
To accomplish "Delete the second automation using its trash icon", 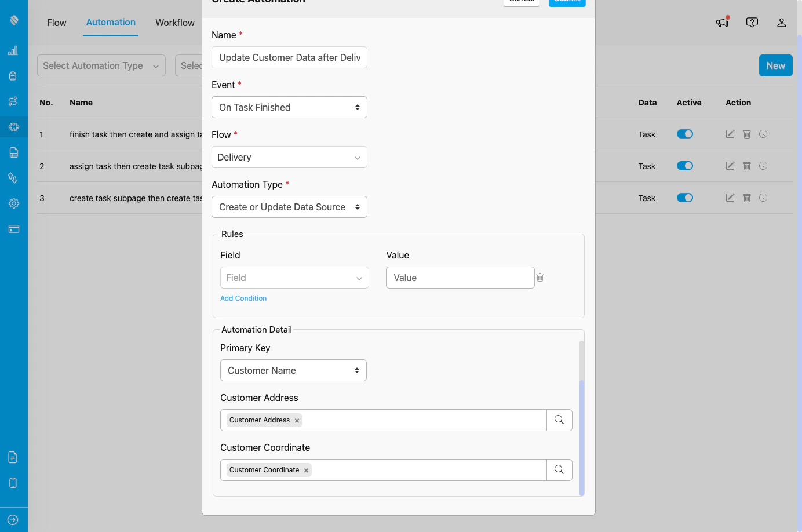I will click(x=746, y=166).
